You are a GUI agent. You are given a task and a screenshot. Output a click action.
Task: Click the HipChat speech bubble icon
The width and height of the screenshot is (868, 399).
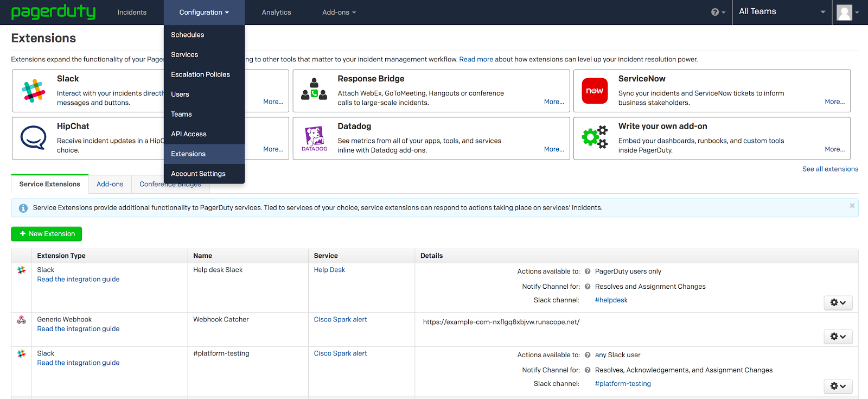34,137
